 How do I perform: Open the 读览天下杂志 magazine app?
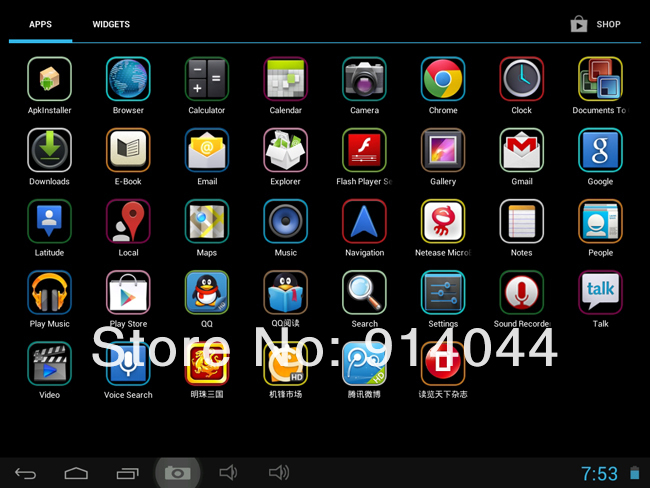click(443, 364)
